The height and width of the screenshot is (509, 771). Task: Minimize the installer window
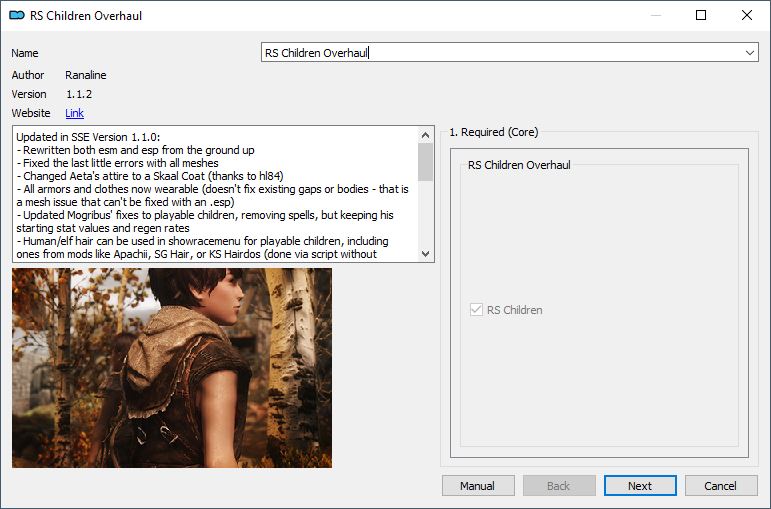click(x=656, y=15)
